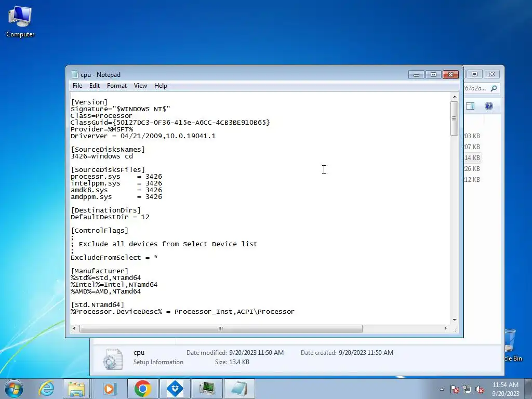Viewport: 532px width, 399px height.
Task: Close the Explorer window behind Notepad
Action: click(x=491, y=74)
